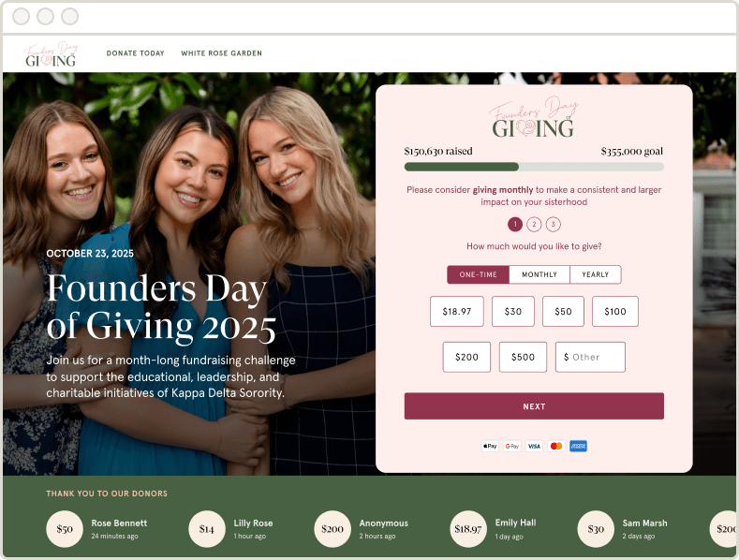
Task: Click the Visa card icon
Action: (x=534, y=446)
